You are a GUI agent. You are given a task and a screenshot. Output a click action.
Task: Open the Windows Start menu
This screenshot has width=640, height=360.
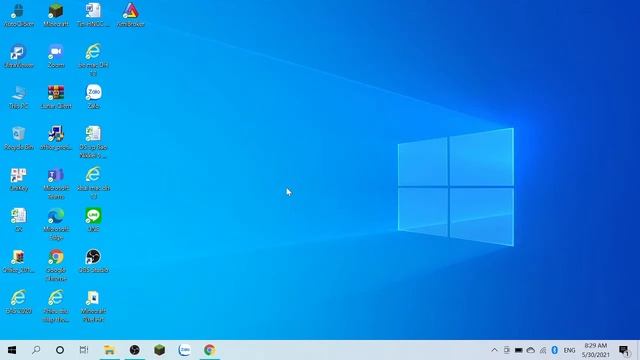12,350
